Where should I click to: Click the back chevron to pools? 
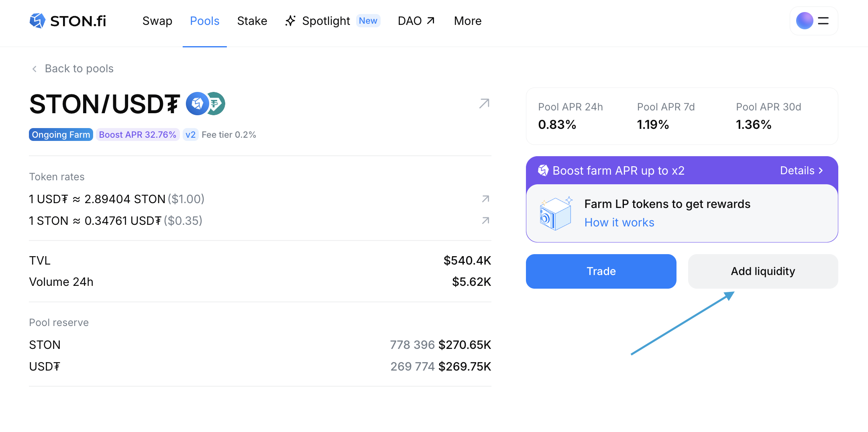[35, 69]
